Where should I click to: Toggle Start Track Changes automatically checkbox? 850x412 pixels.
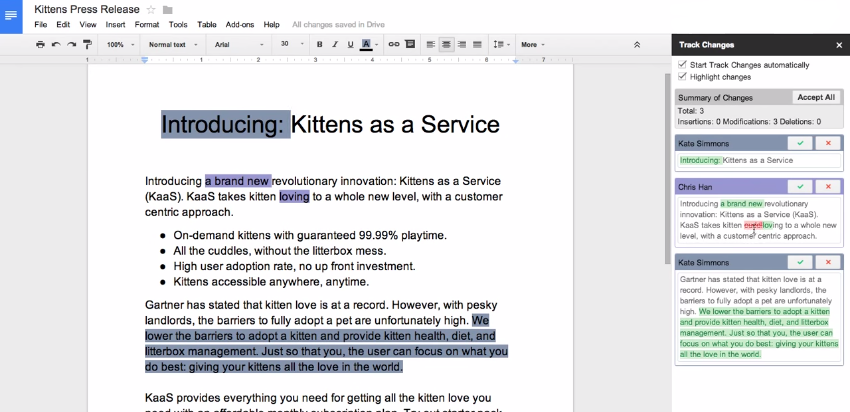coord(682,65)
